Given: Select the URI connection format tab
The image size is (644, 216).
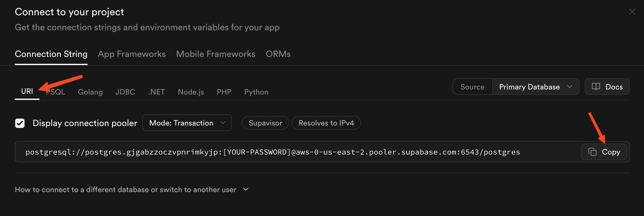Looking at the screenshot, I should pyautogui.click(x=27, y=91).
